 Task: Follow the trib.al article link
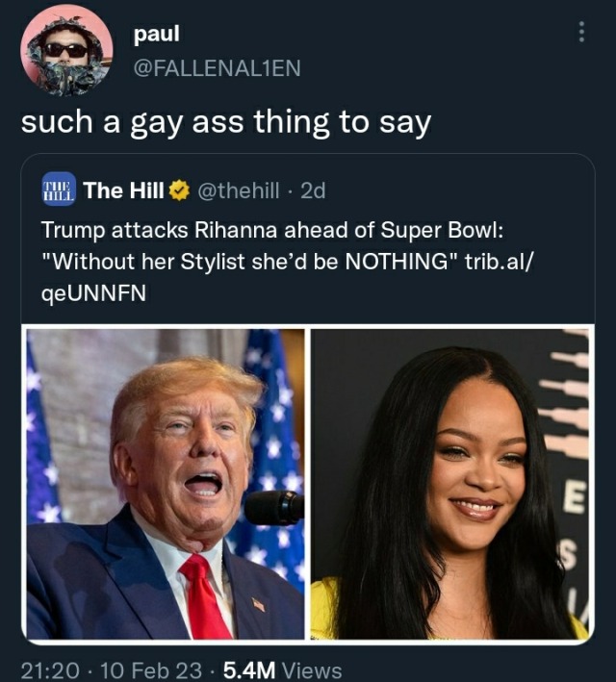(x=499, y=261)
